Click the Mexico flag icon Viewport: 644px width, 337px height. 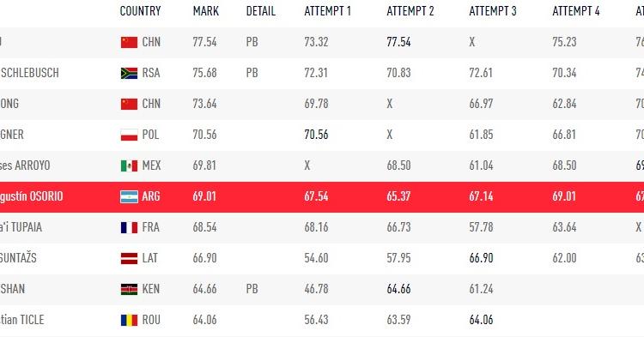(129, 165)
